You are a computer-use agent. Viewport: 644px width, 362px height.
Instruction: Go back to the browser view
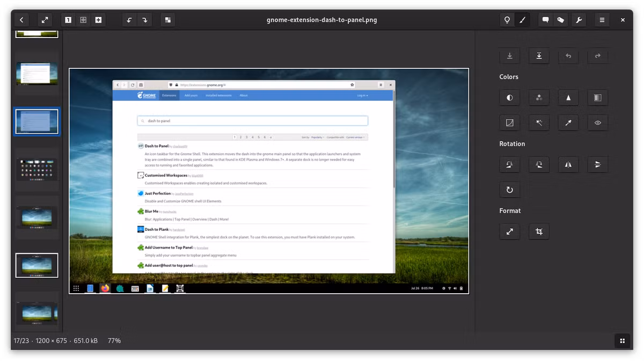(x=21, y=20)
